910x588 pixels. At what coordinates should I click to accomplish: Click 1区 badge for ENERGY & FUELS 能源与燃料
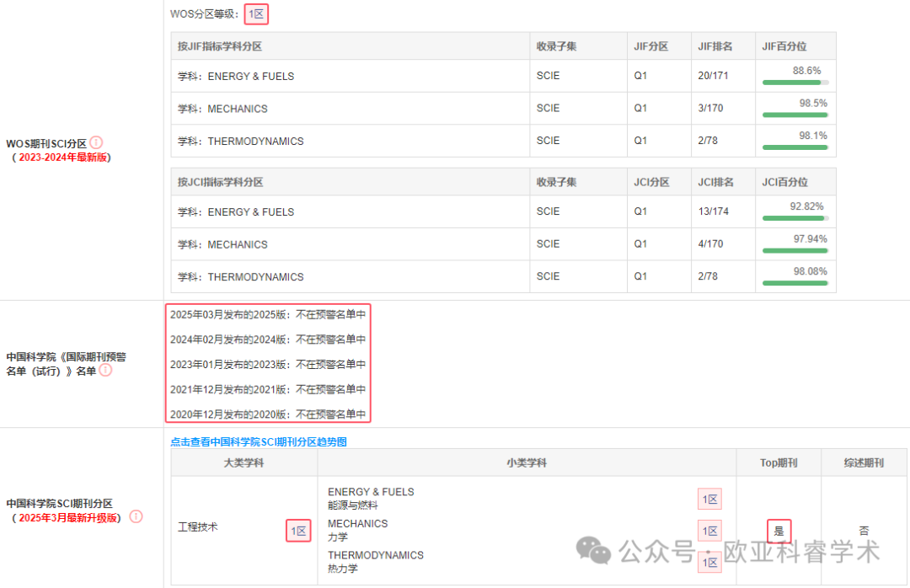coord(709,500)
